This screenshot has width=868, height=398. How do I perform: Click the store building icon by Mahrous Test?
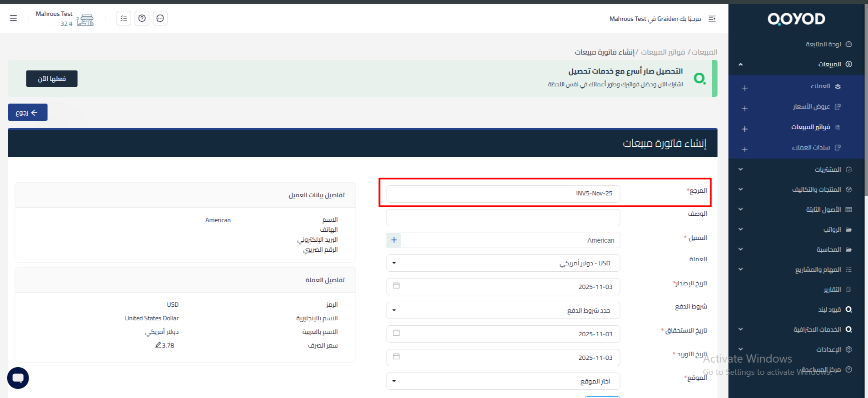85,20
